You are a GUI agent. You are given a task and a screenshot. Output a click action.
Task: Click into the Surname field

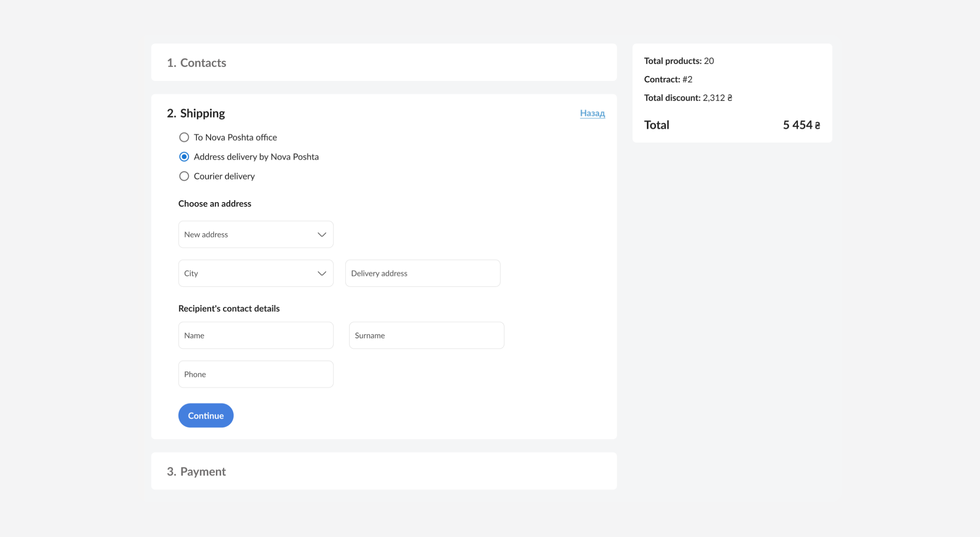[x=427, y=335]
